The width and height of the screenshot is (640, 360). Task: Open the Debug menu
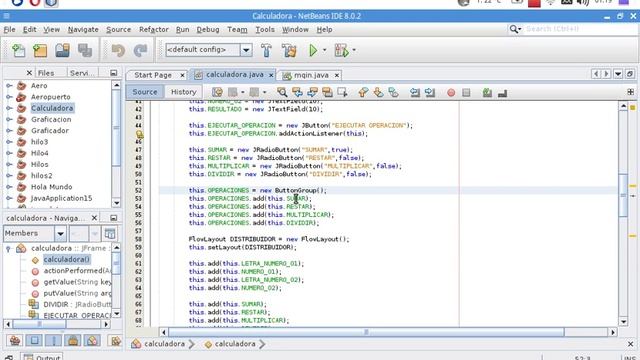pyautogui.click(x=208, y=29)
